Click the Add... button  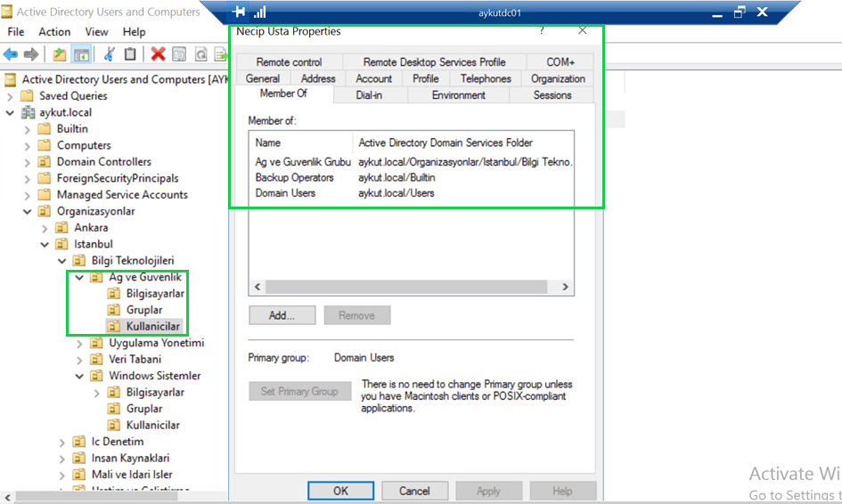tap(282, 315)
